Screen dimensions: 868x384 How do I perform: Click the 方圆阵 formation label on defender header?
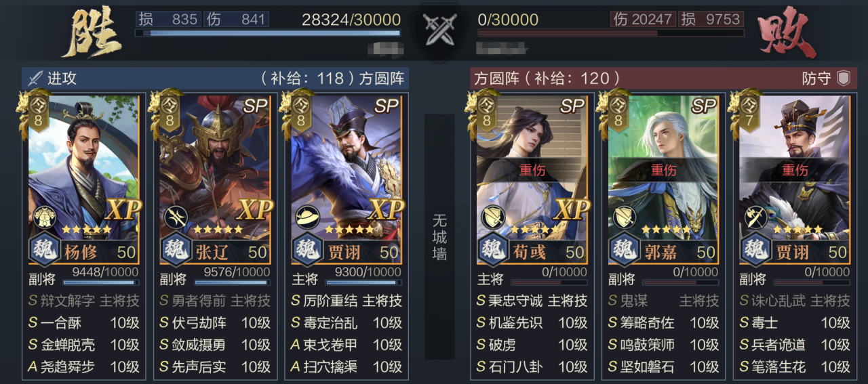point(497,78)
